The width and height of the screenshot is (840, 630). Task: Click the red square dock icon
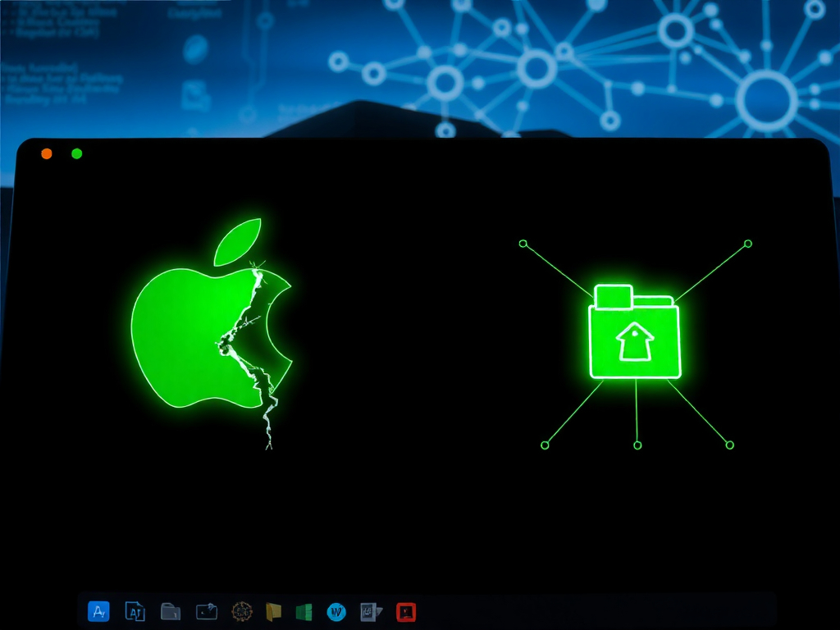405,612
